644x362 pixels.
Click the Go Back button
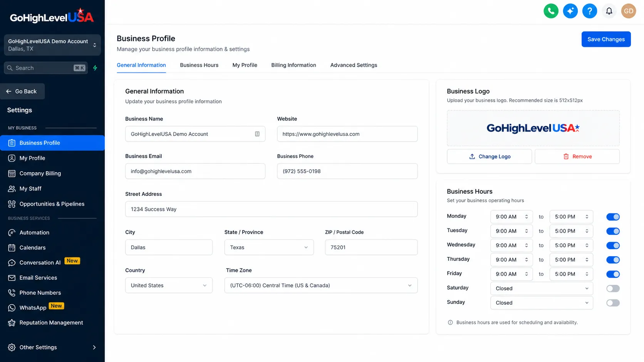22,92
